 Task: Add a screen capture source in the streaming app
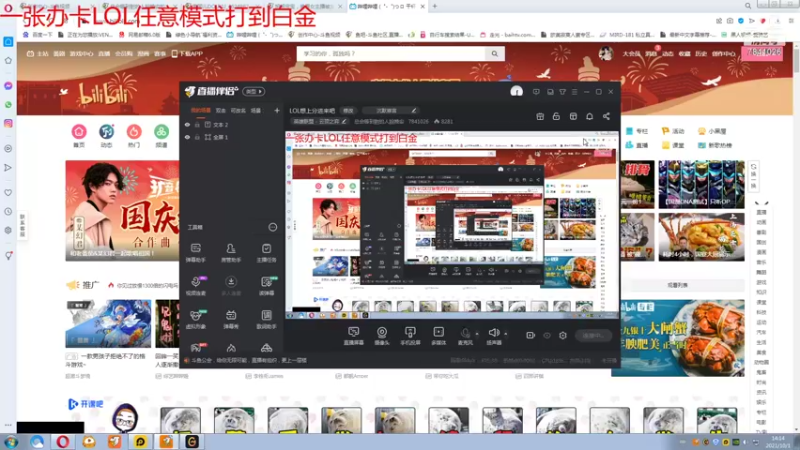[x=353, y=336]
